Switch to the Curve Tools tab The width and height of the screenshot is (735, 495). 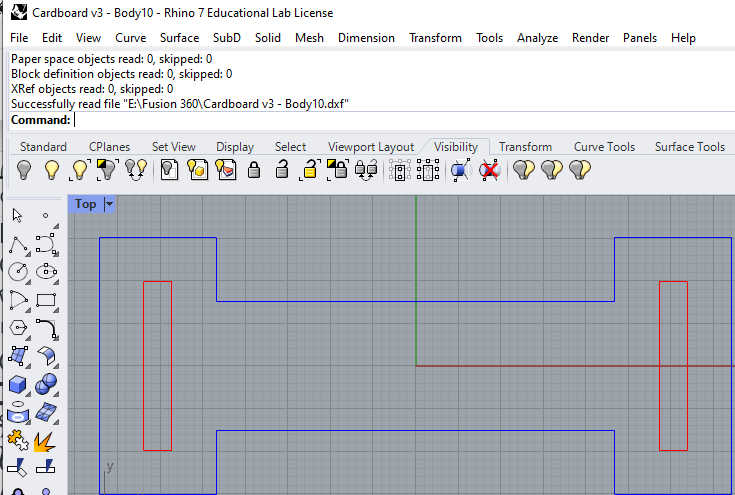604,147
